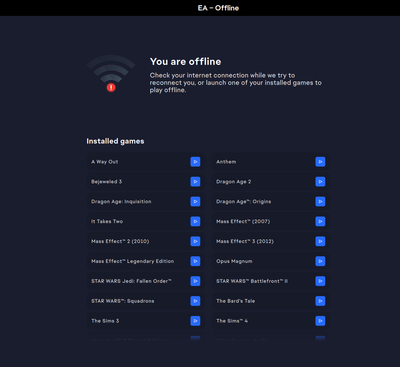Image resolution: width=400 pixels, height=367 pixels.
Task: Click STAR WARS Battlefront II title
Action: [x=252, y=281]
